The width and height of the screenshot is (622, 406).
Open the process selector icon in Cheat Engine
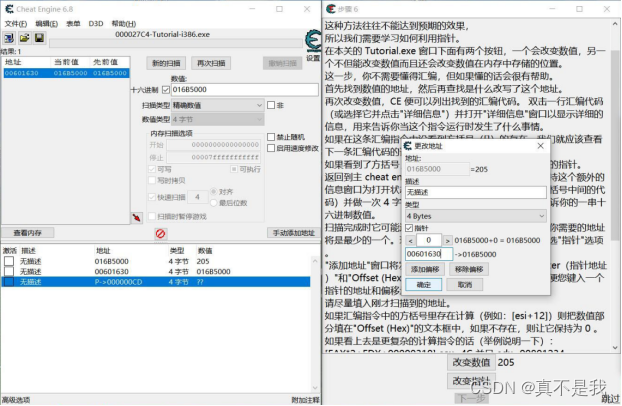pyautogui.click(x=9, y=38)
